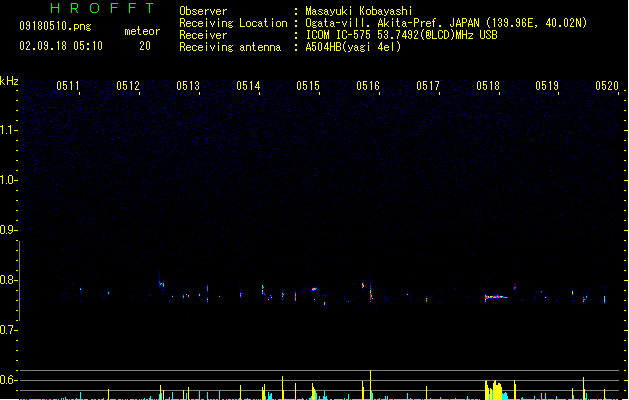Click the 0.8 frequency axis label
The height and width of the screenshot is (400, 629).
[x=8, y=280]
